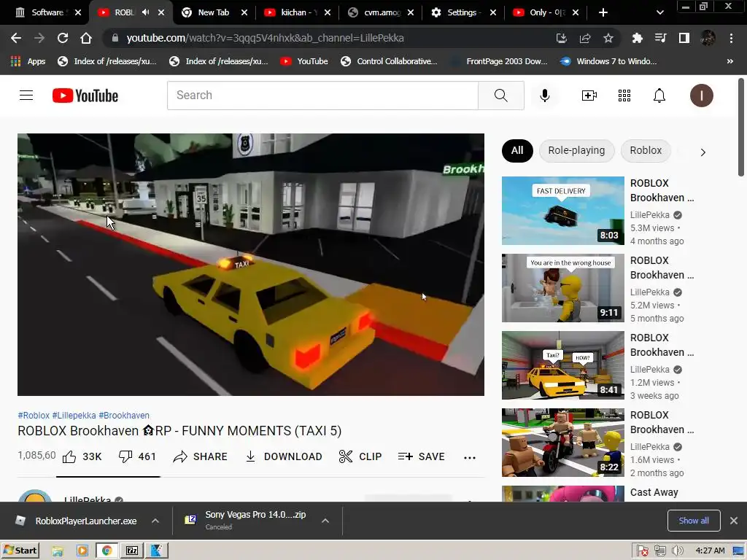Open Chrome three-dot menu
Viewport: 747px width, 560px height.
[731, 38]
